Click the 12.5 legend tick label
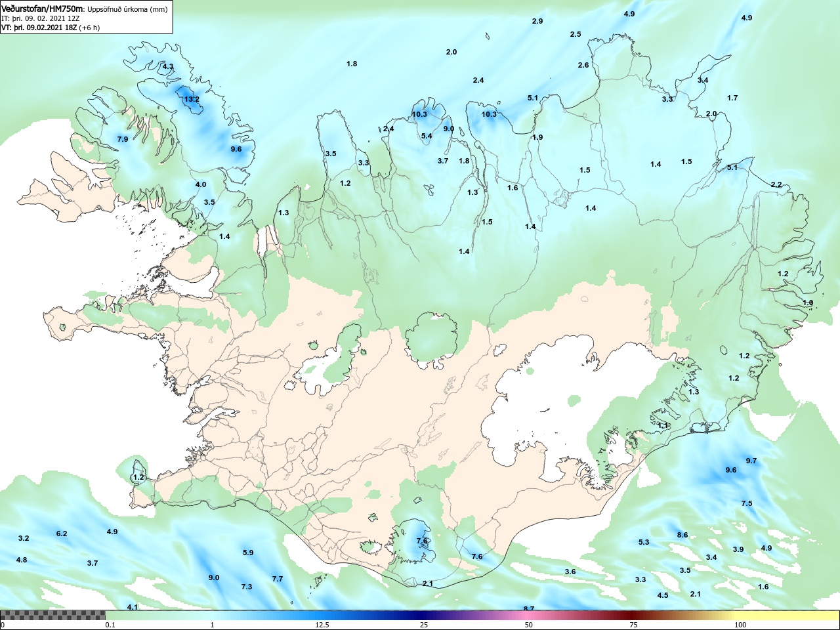The height and width of the screenshot is (630, 840). point(322,625)
